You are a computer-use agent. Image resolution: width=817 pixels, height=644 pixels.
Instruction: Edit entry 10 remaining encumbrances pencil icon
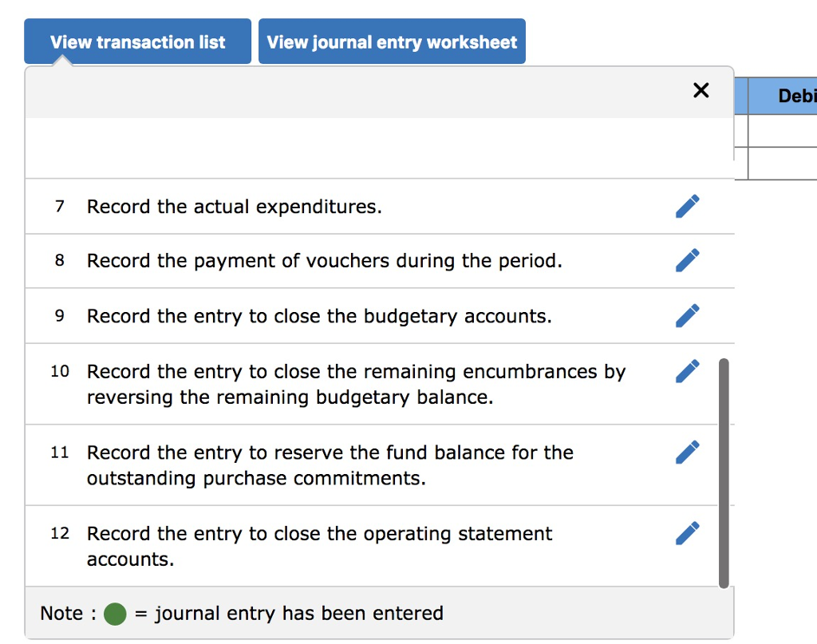click(687, 372)
